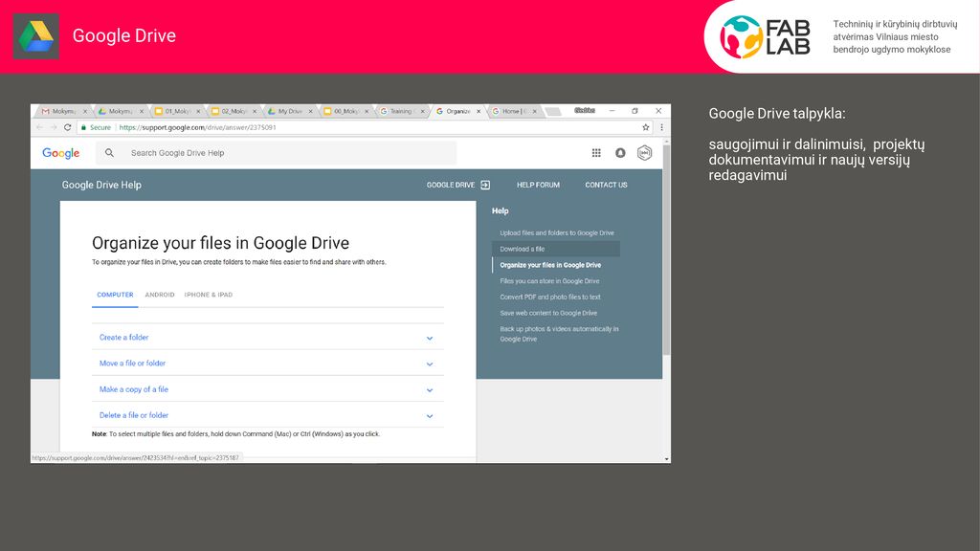This screenshot has width=980, height=551.
Task: Close the Gmail Mokymų tab
Action: click(85, 111)
